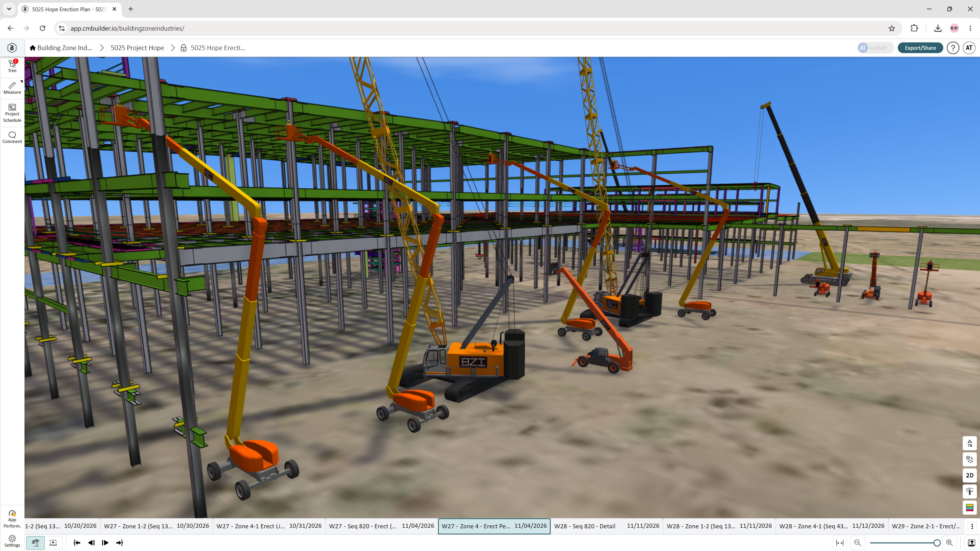Click the Export/Share button

(920, 47)
